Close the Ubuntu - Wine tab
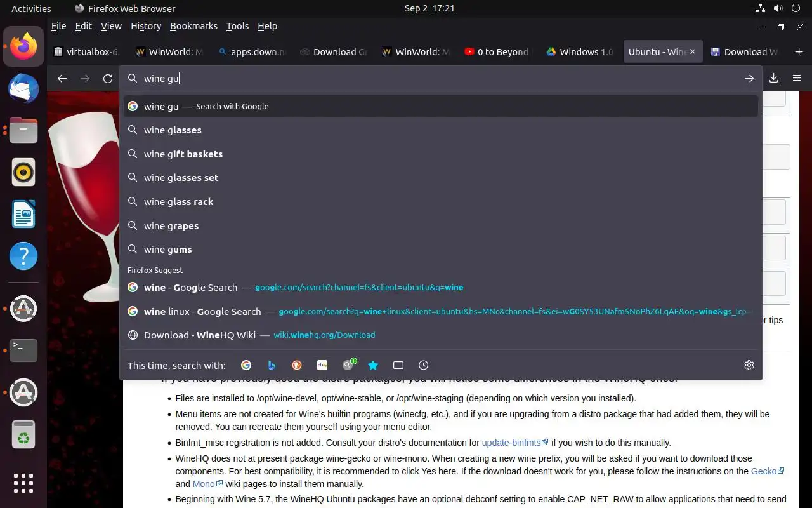812x508 pixels. coord(693,52)
